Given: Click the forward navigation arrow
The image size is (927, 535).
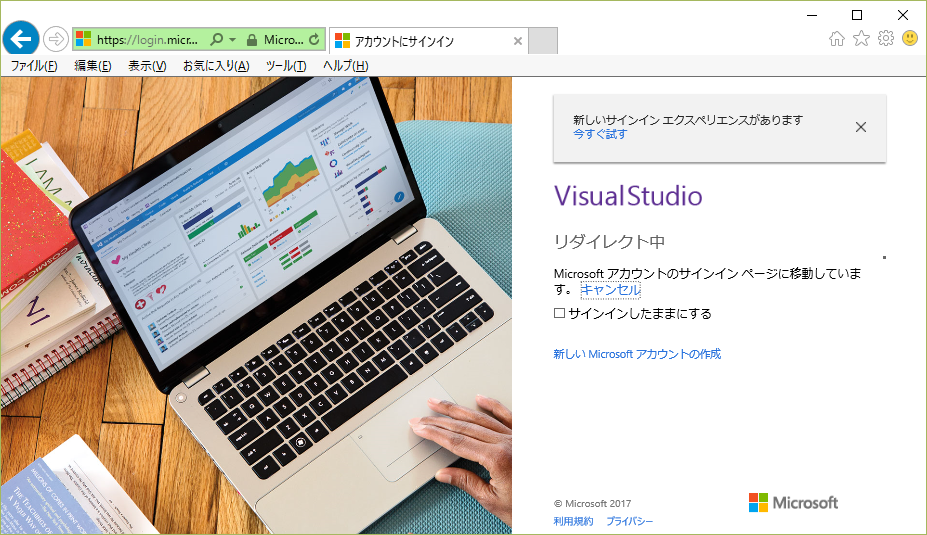Looking at the screenshot, I should click(x=56, y=40).
